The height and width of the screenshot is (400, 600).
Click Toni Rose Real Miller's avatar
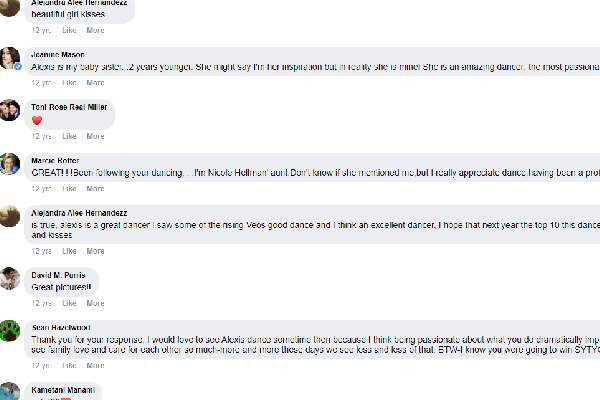[x=10, y=110]
